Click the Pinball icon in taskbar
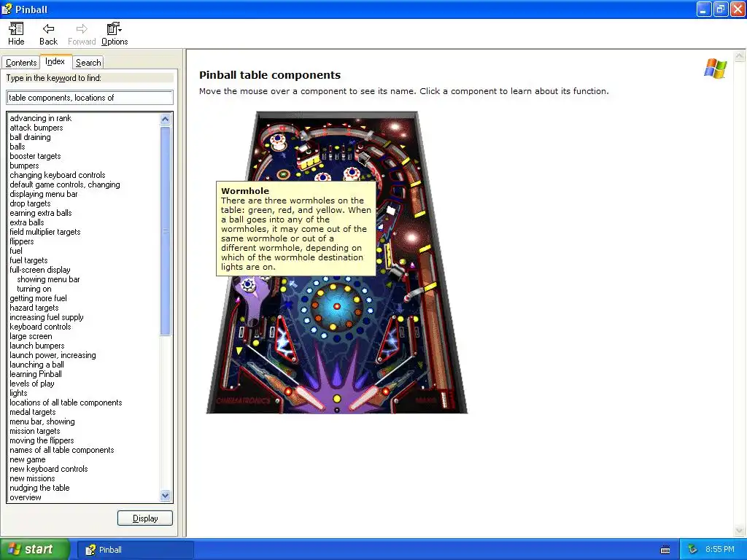This screenshot has height=560, width=747. click(x=90, y=550)
